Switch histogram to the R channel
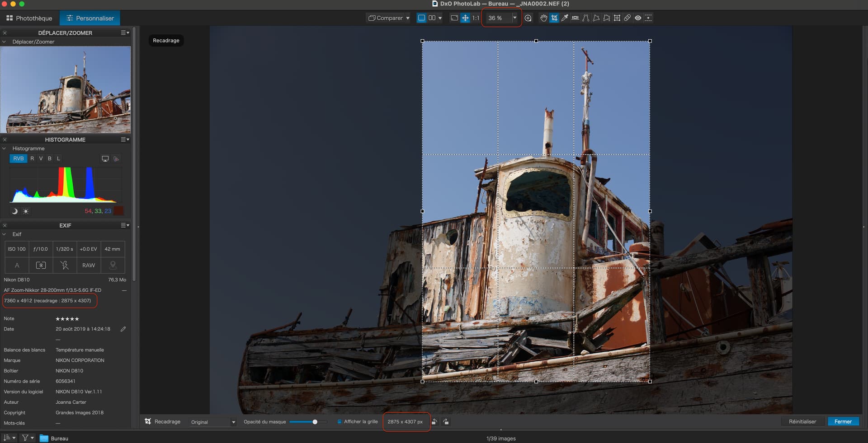This screenshot has height=443, width=868. 32,159
